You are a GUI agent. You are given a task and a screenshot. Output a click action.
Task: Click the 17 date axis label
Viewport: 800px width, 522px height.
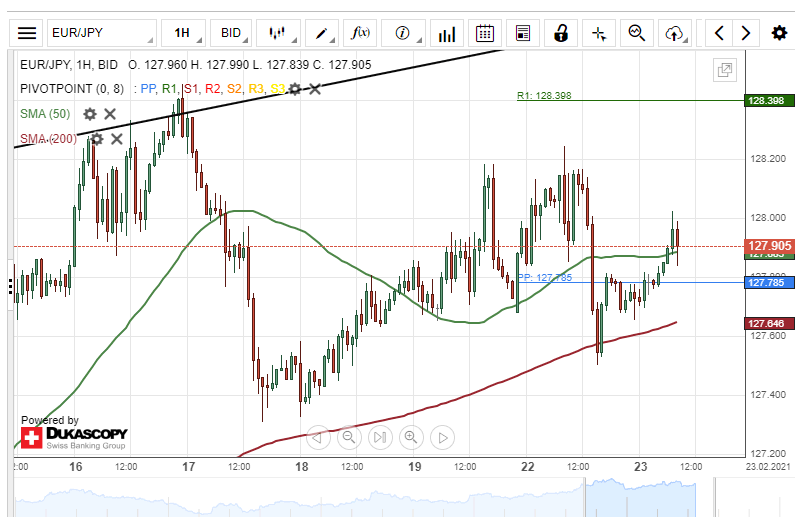click(189, 467)
